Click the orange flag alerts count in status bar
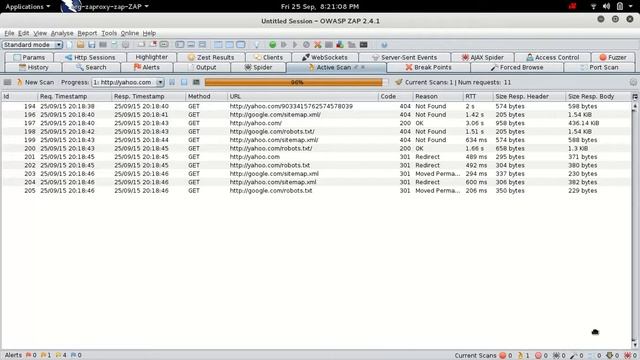 point(46,355)
